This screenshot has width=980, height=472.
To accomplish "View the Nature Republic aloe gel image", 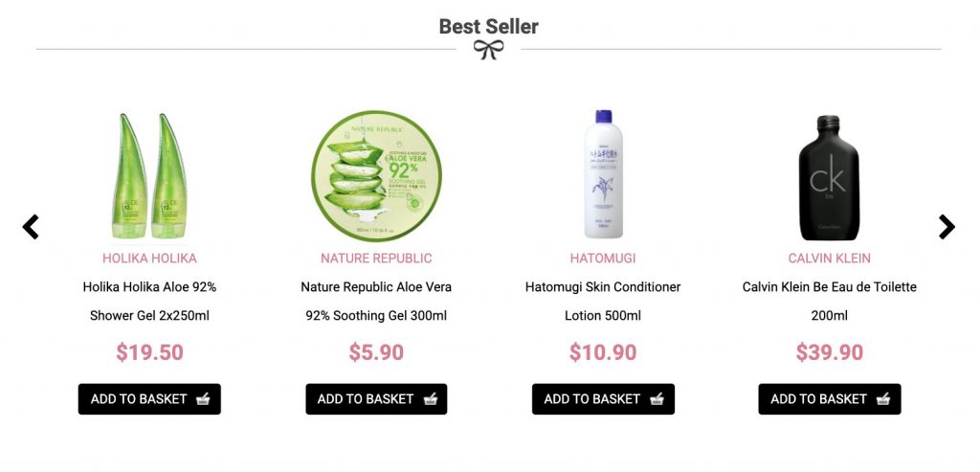I will [x=376, y=175].
